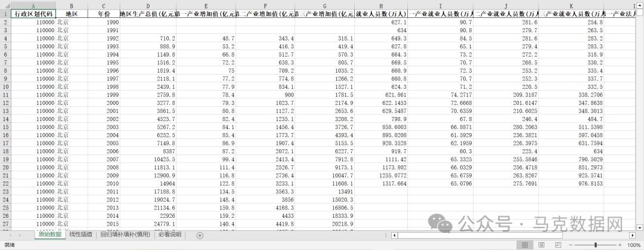Select the cell with value 343.4
Viewport: 644px width, 250px height.
coord(265,38)
